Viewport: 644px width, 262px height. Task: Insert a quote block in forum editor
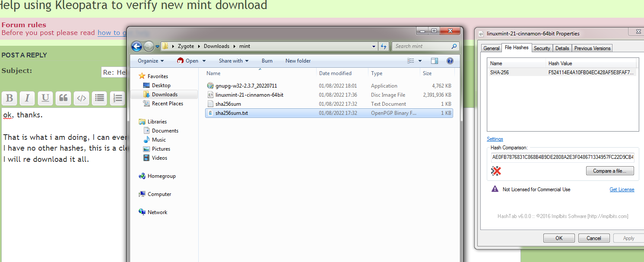tap(63, 98)
